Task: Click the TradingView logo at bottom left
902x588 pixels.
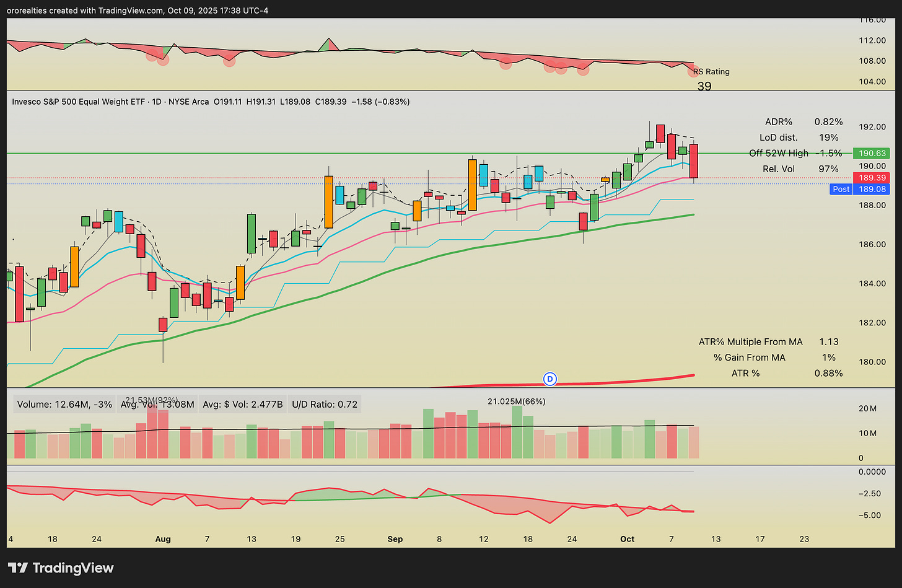Action: coord(61,568)
